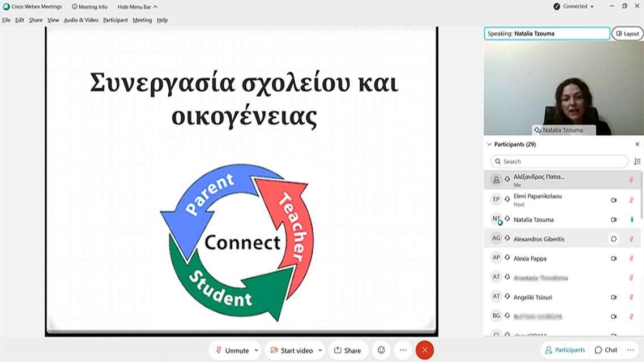Viewport: 644px width, 362px height.
Task: Click the Share content button
Action: click(347, 350)
